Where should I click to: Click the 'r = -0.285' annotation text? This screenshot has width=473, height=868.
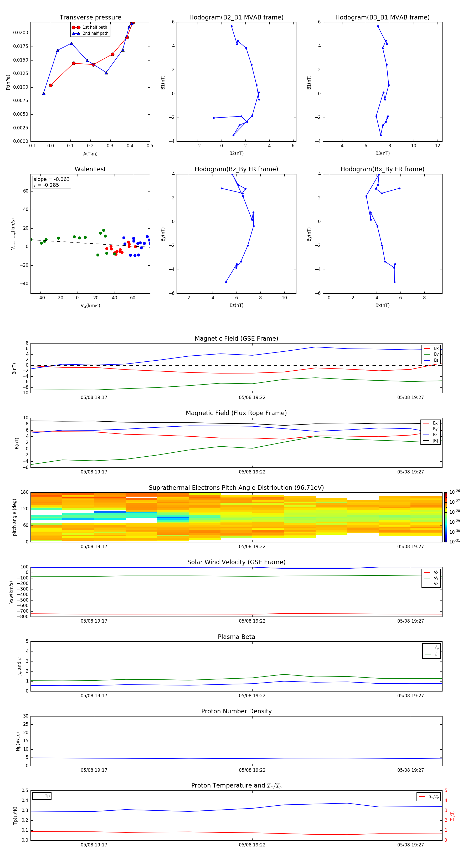click(x=46, y=185)
